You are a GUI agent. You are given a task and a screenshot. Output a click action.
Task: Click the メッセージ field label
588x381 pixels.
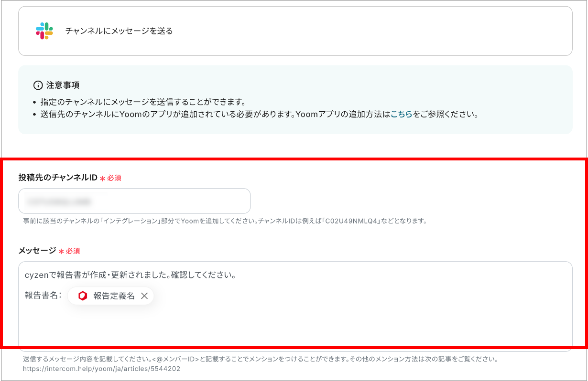coord(37,251)
